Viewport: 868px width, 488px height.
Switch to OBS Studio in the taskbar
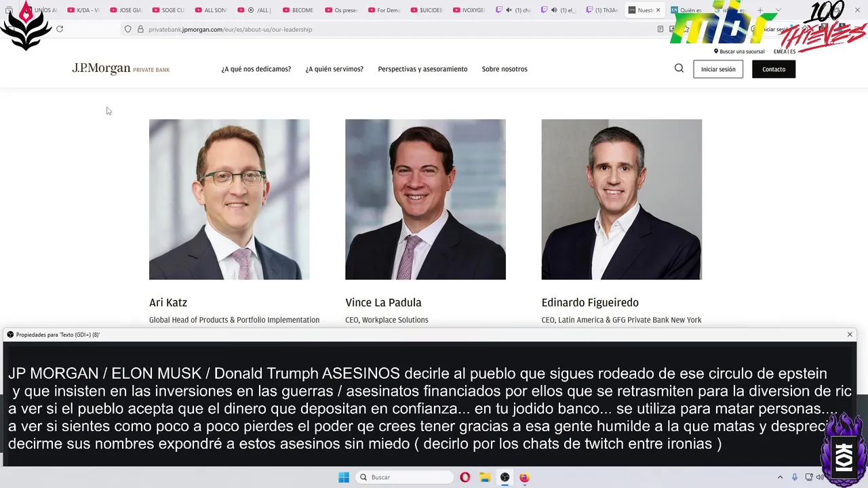click(x=505, y=477)
